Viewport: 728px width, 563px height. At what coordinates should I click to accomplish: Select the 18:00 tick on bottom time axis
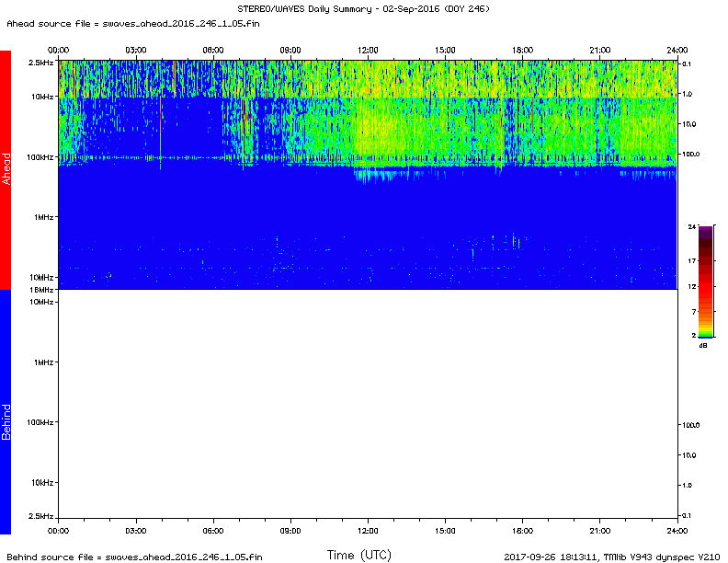tap(522, 531)
